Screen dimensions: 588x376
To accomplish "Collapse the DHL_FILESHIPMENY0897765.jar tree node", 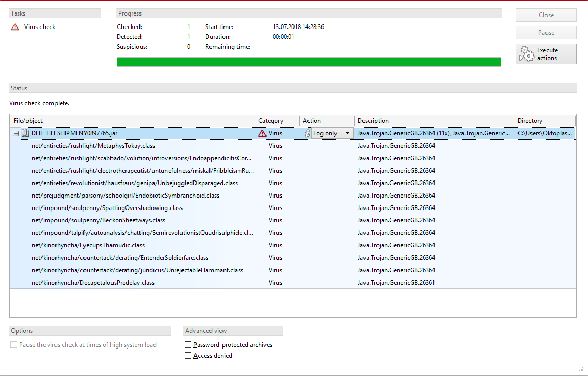I will [x=16, y=134].
